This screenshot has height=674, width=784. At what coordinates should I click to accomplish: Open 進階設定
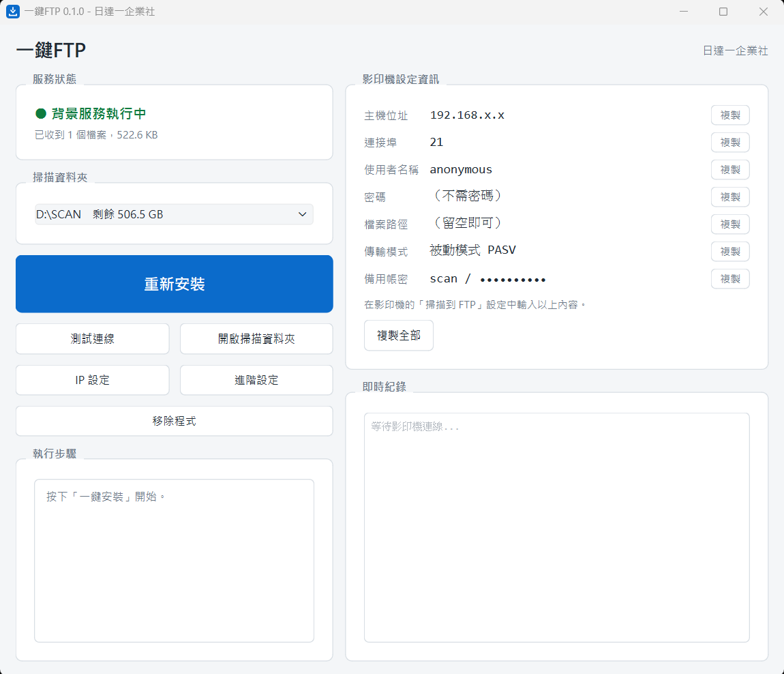tap(256, 380)
